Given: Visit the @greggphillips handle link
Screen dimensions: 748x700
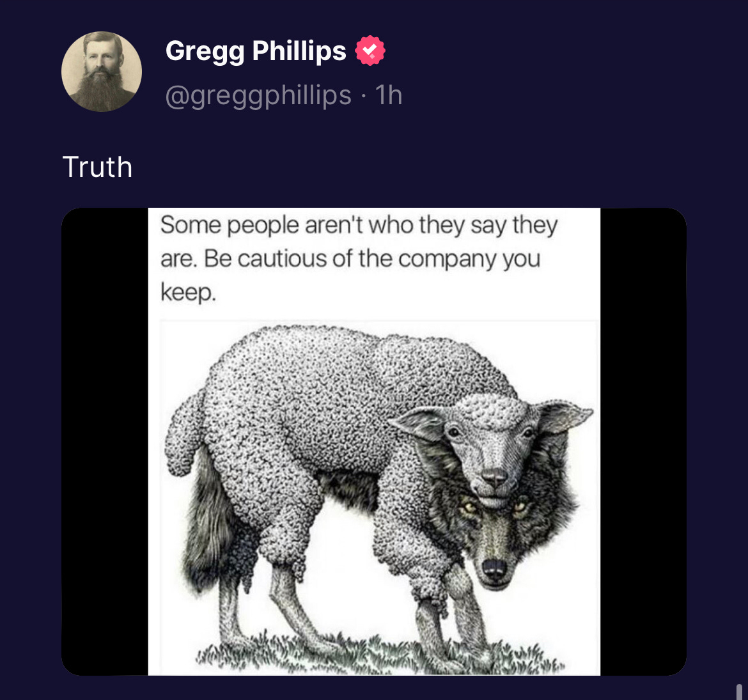Looking at the screenshot, I should (258, 95).
